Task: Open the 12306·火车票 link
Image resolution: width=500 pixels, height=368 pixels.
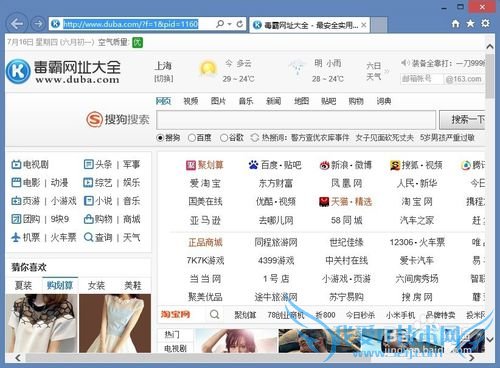Action: click(417, 242)
